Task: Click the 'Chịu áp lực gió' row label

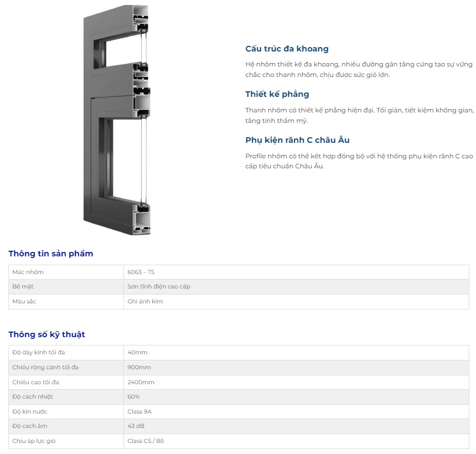Action: [34, 441]
